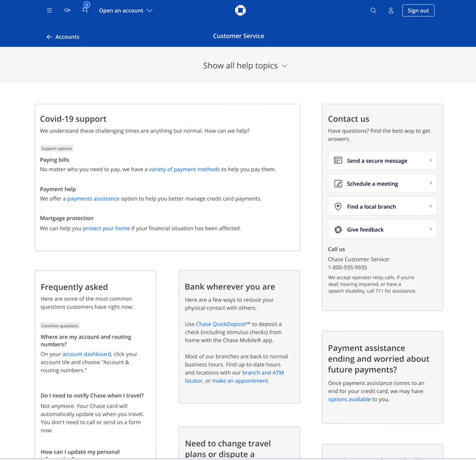Image resolution: width=476 pixels, height=460 pixels.
Task: Open the Chase QuickDeposit link
Action: click(x=221, y=324)
